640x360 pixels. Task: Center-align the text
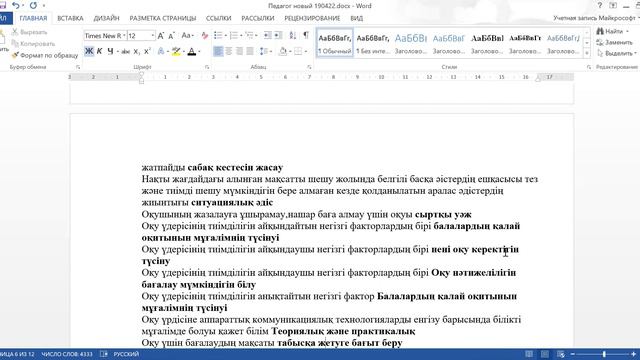point(229,51)
